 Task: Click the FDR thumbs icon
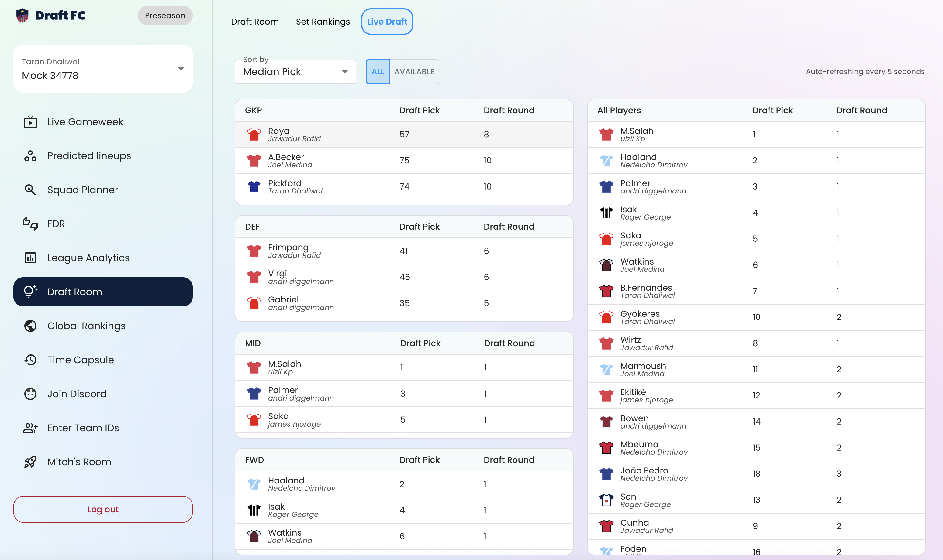click(30, 224)
